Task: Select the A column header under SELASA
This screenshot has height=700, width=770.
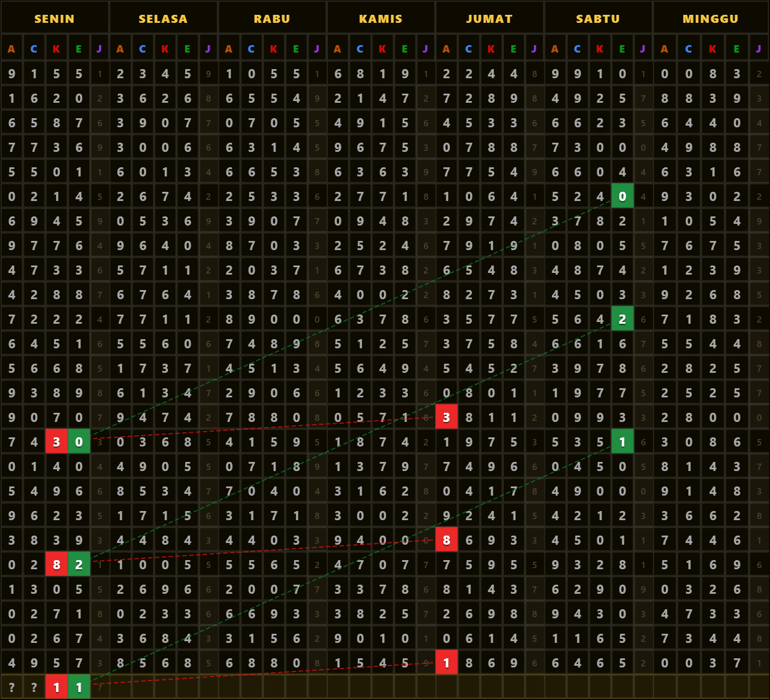Action: click(x=120, y=49)
